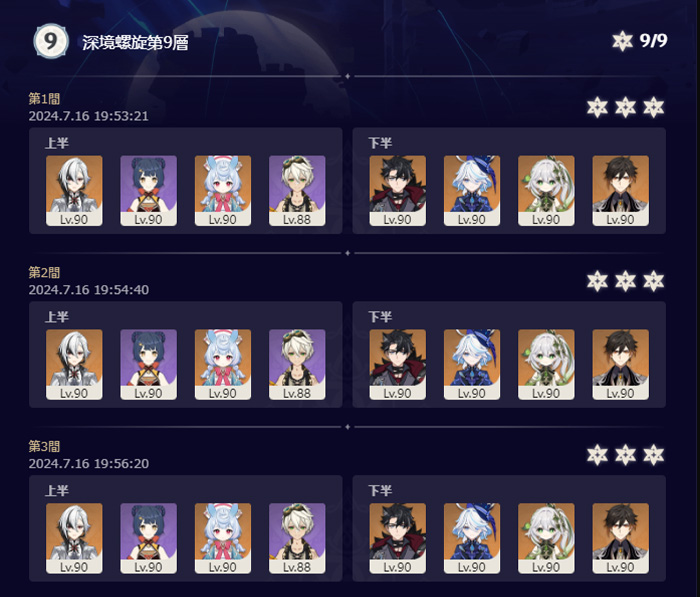Click the star icon beside 9/9
This screenshot has width=700, height=597.
(x=622, y=41)
